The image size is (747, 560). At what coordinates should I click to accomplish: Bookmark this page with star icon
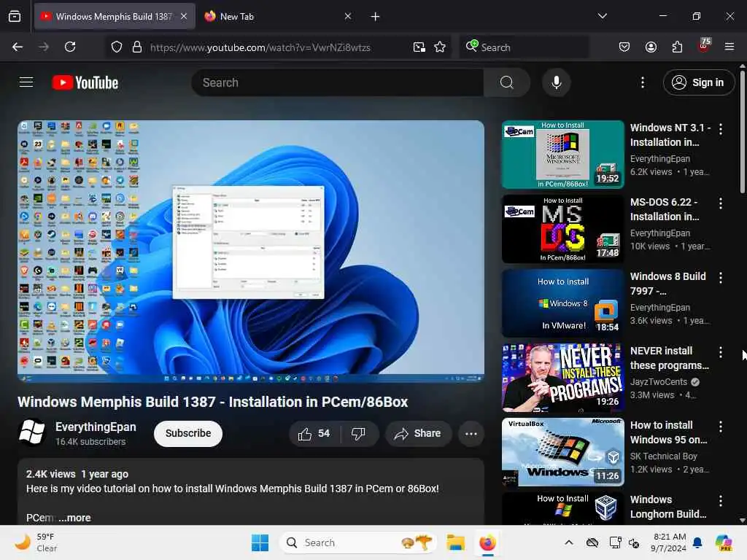(440, 47)
